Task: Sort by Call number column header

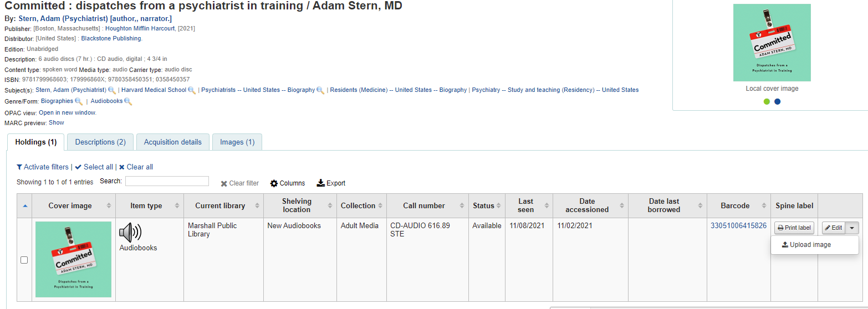Action: (424, 206)
